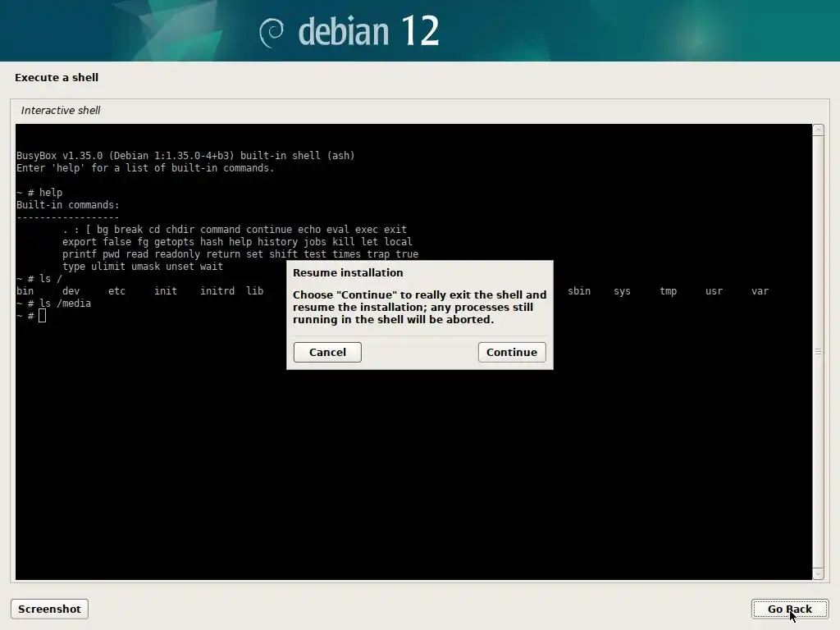
Task: Click the 'ls /media' command line
Action: tap(53, 304)
